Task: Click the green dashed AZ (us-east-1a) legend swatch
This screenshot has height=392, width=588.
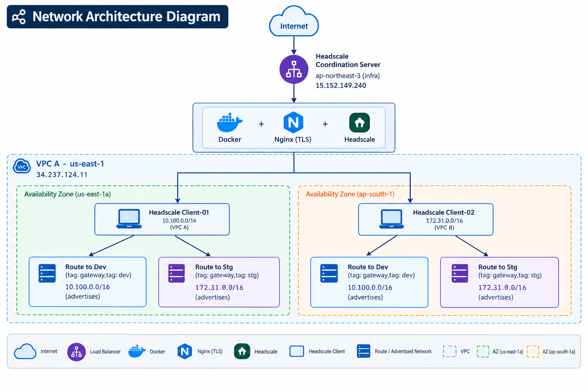Action: click(x=483, y=351)
